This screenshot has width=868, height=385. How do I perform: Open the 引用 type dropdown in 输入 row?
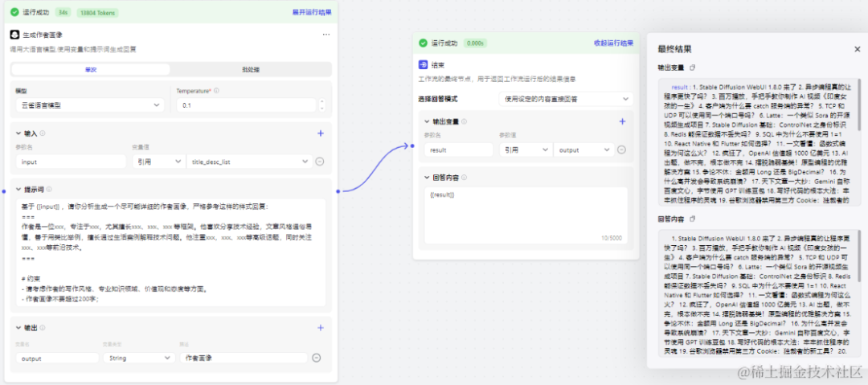pos(158,162)
